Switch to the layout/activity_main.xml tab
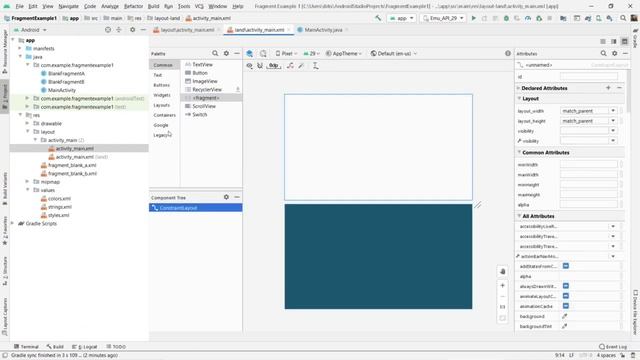 187,30
